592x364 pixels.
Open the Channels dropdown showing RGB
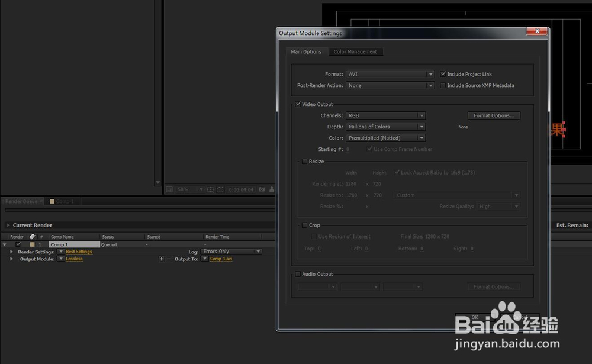[x=386, y=115]
